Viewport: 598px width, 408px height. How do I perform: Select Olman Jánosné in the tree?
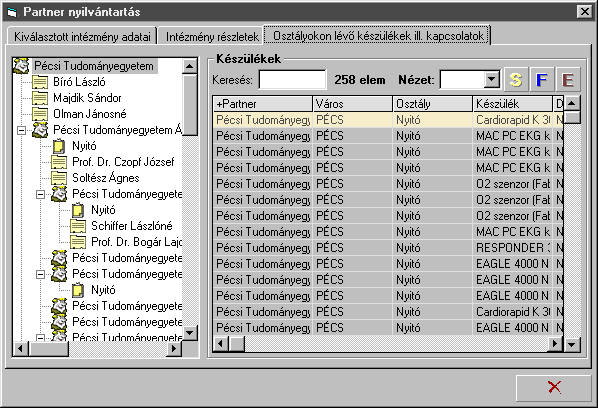(x=89, y=114)
